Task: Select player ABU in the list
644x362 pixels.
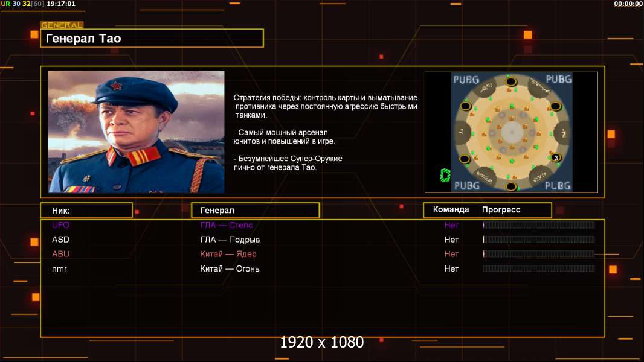Action: coord(60,254)
